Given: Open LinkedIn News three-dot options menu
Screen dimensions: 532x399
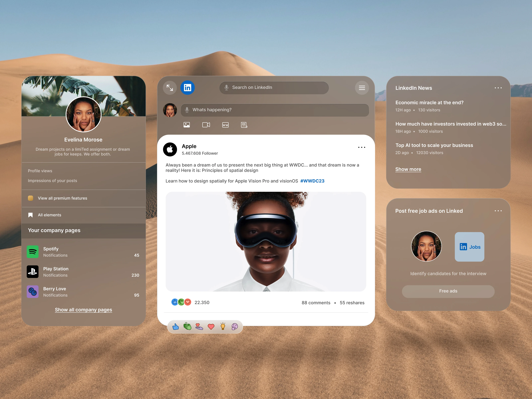Looking at the screenshot, I should 498,88.
